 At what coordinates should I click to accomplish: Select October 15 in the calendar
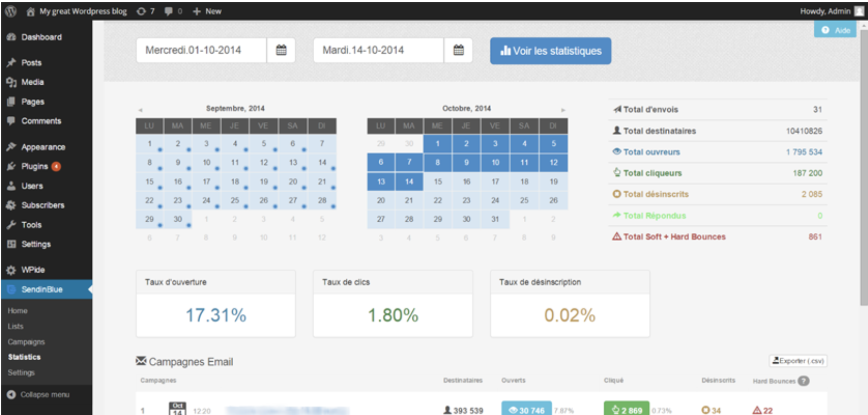pos(437,182)
